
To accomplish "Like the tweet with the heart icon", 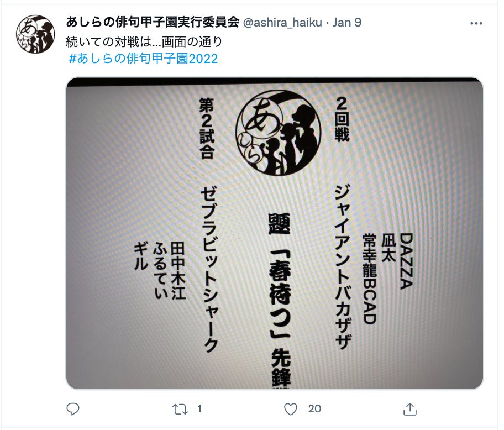I will [x=291, y=409].
